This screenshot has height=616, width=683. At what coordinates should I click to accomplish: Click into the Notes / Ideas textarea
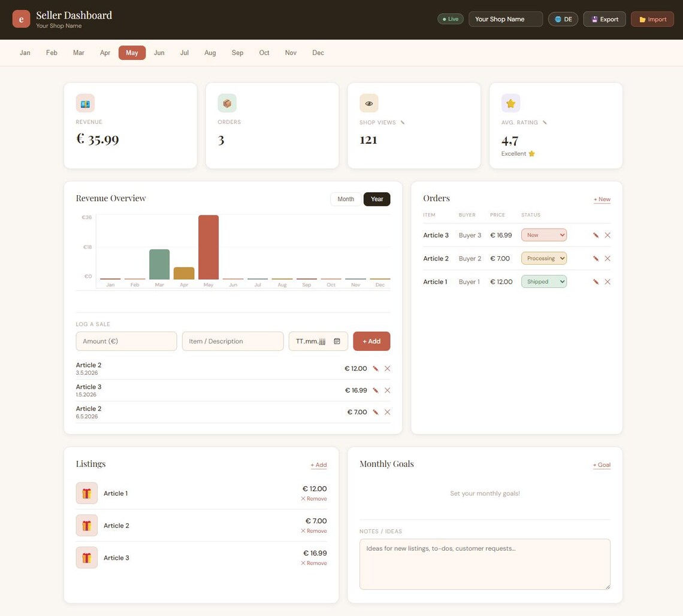point(485,564)
